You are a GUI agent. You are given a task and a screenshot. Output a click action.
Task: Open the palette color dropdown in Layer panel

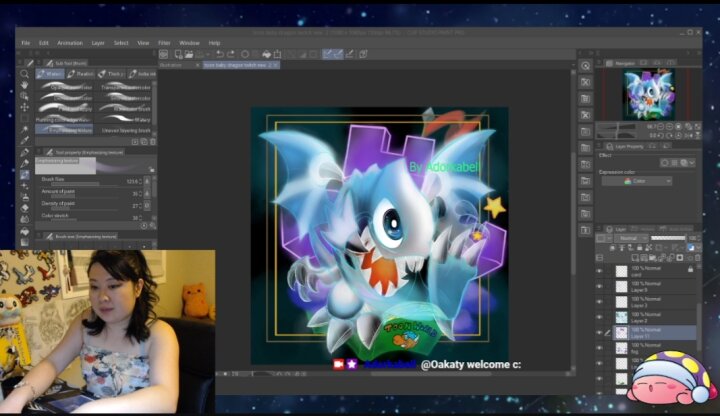click(604, 238)
